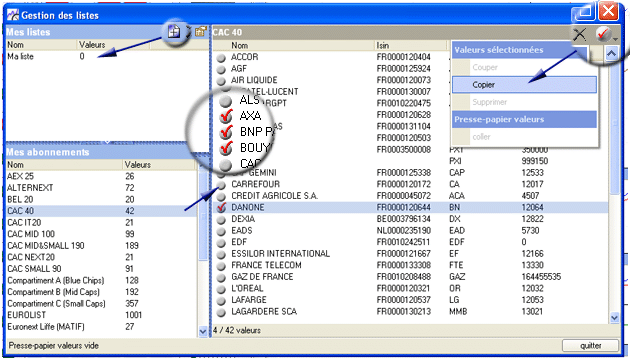The width and height of the screenshot is (630, 360).
Task: Select CAC NEXT20 subscription
Action: coord(101,258)
